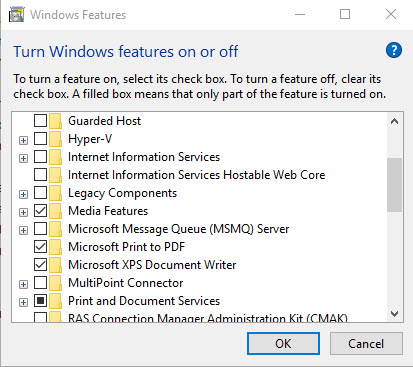This screenshot has height=367, width=413.
Task: Select the Legacy Components label
Action: 122,193
